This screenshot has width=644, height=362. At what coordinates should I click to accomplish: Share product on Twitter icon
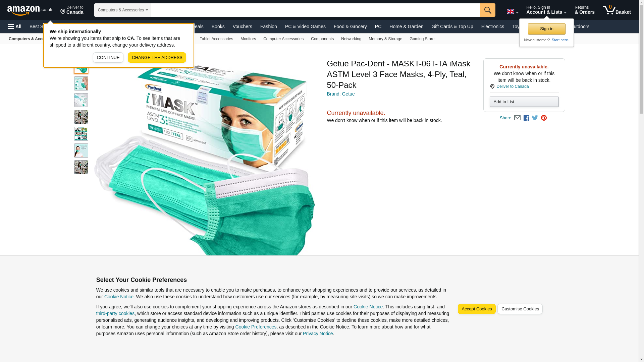(x=535, y=118)
